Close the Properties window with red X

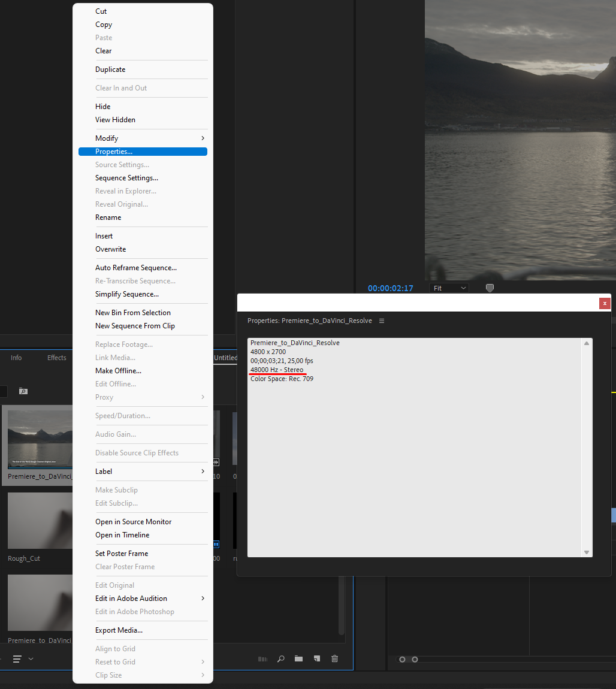pos(605,303)
